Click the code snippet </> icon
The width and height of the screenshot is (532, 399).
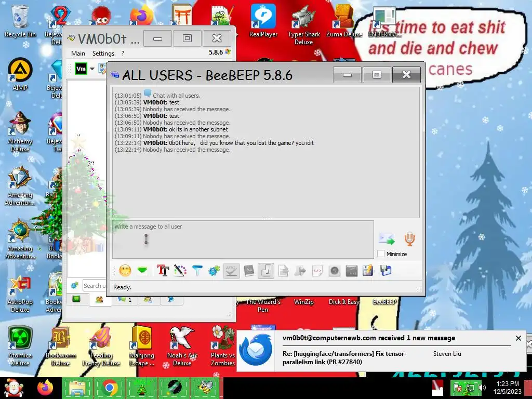pos(317,271)
